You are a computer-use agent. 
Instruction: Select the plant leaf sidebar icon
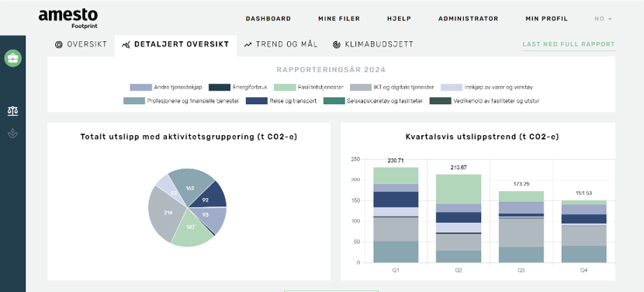12,134
